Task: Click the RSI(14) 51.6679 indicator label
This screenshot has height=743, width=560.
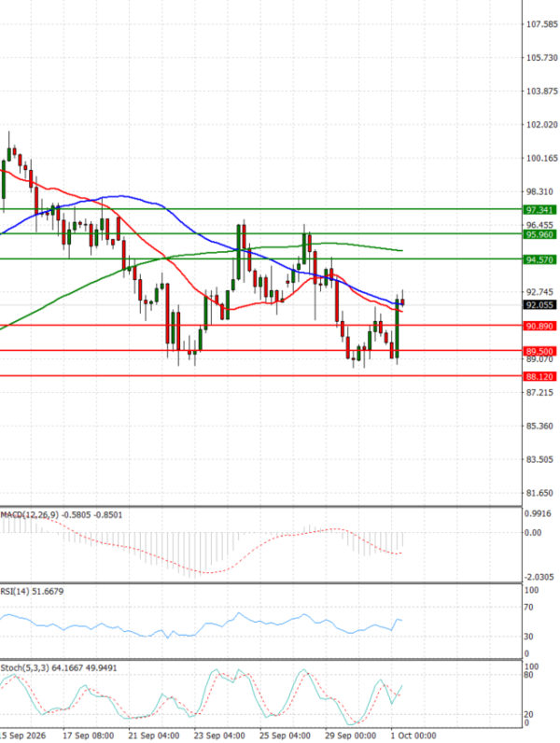Action: click(32, 592)
